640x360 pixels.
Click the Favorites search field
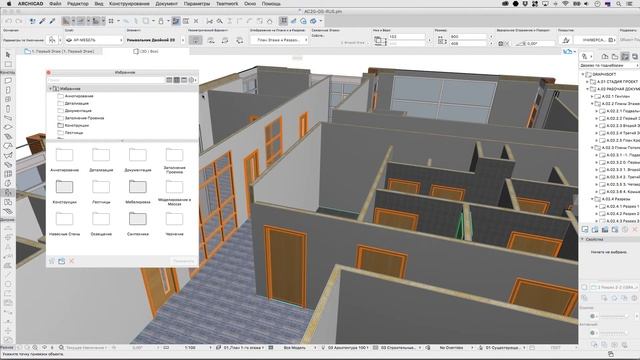(106, 80)
